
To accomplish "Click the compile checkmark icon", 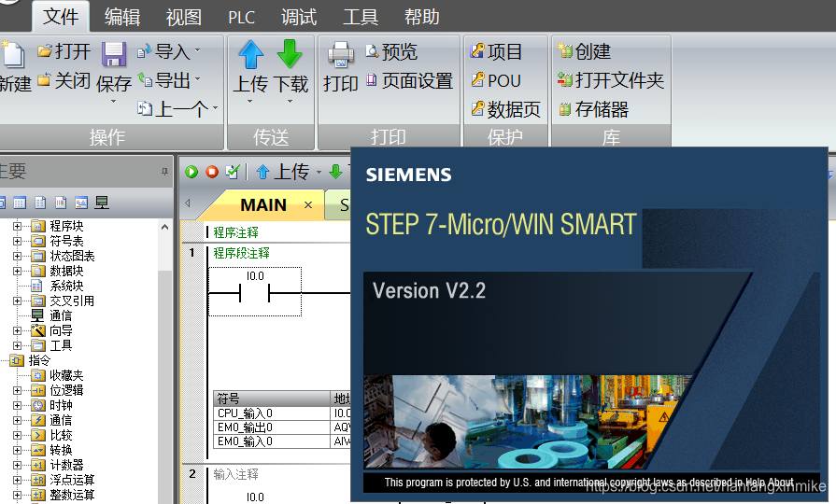I will pyautogui.click(x=233, y=172).
